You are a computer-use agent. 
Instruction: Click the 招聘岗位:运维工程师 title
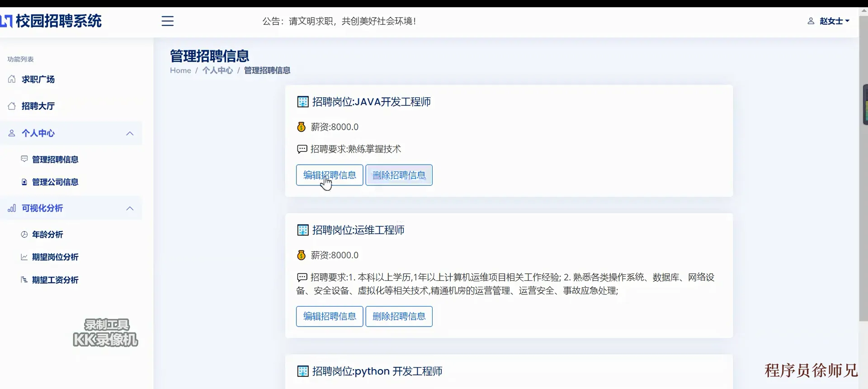click(358, 230)
